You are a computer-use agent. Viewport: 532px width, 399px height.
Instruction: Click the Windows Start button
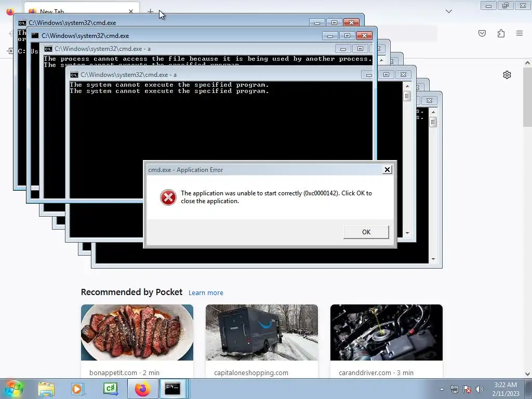13,389
